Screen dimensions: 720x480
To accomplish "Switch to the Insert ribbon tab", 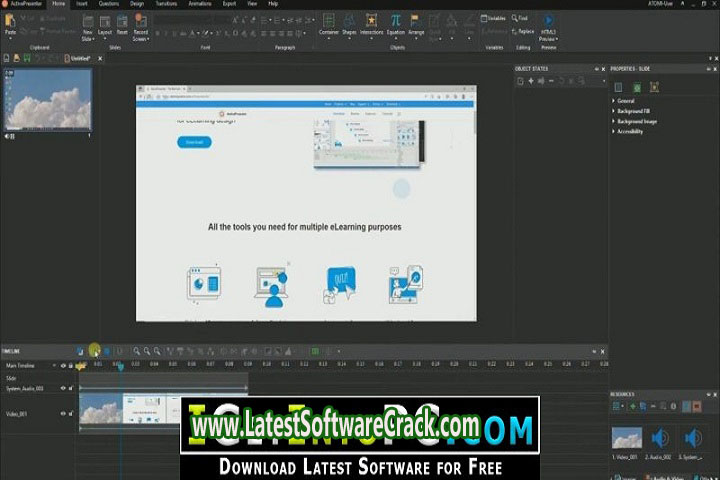I will 82,4.
